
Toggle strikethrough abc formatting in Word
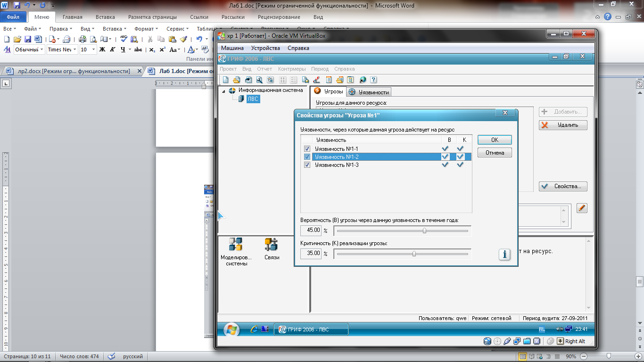tap(138, 49)
